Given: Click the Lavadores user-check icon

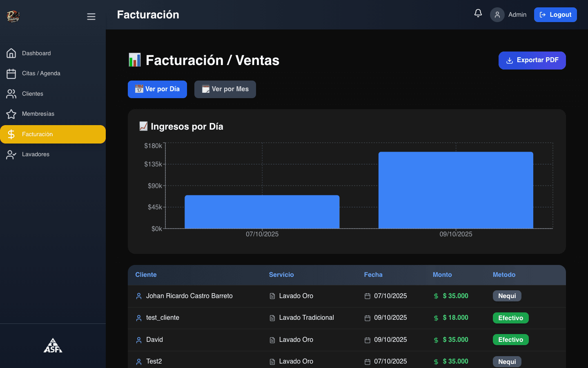Looking at the screenshot, I should point(11,155).
